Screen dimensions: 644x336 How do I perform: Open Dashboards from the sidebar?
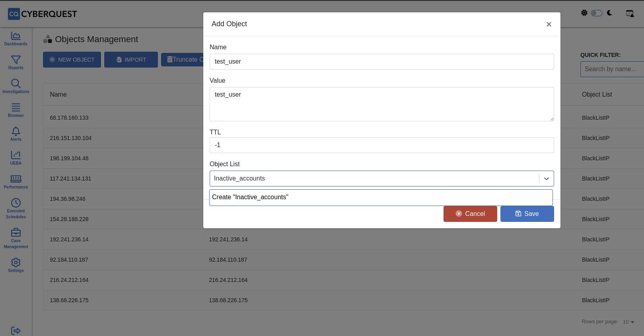[x=16, y=39]
